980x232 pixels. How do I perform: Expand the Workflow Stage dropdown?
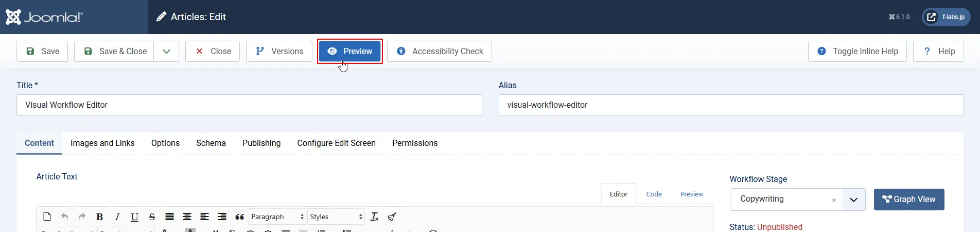[853, 200]
